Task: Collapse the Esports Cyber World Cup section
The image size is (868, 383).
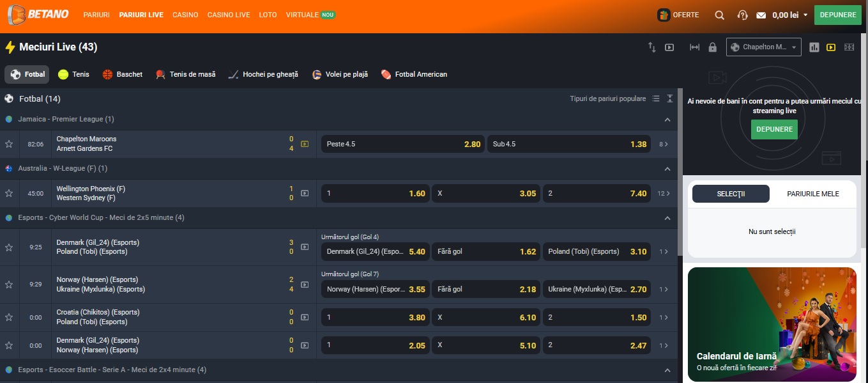Action: [x=667, y=218]
